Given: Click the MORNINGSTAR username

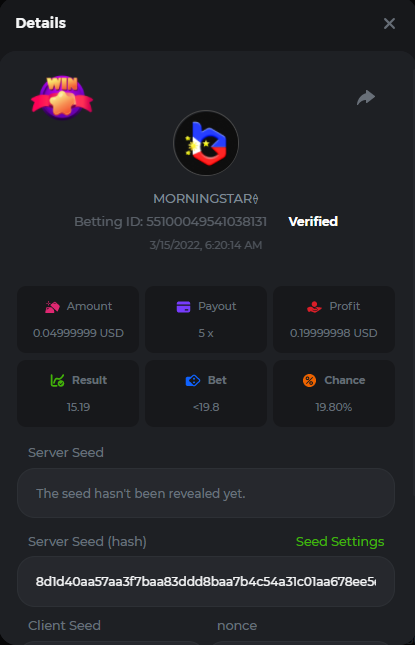Looking at the screenshot, I should pos(206,199).
